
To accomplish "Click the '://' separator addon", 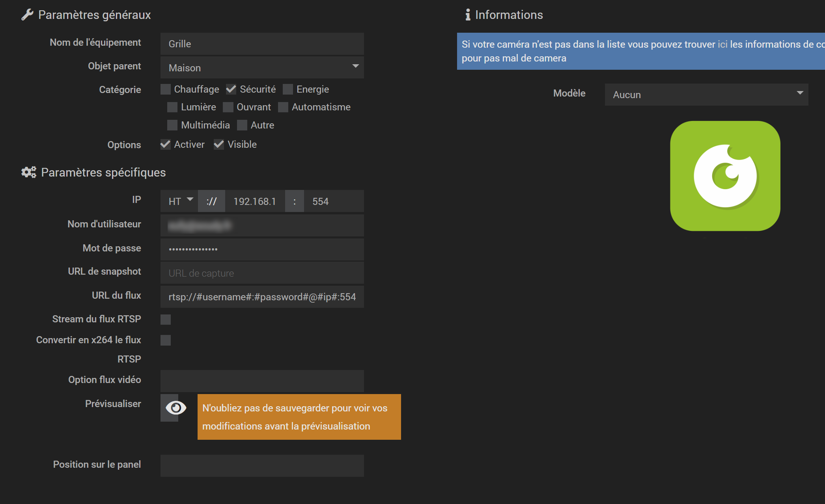I will (211, 201).
